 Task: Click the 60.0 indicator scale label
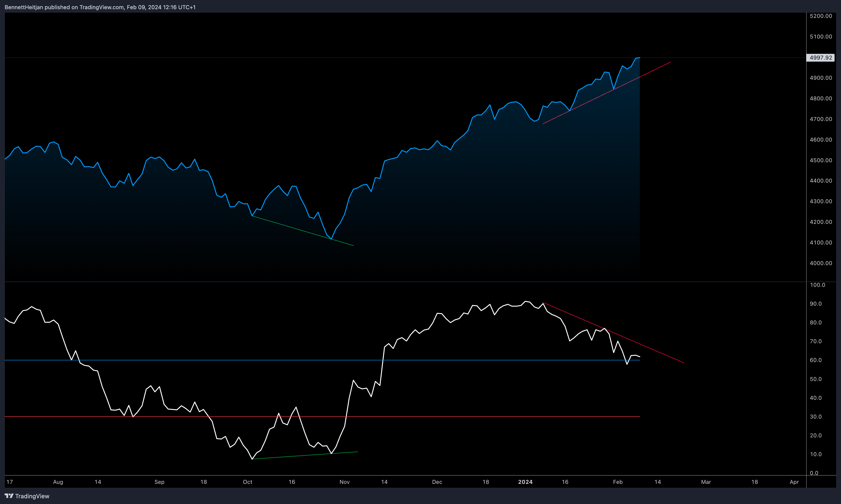click(x=816, y=360)
